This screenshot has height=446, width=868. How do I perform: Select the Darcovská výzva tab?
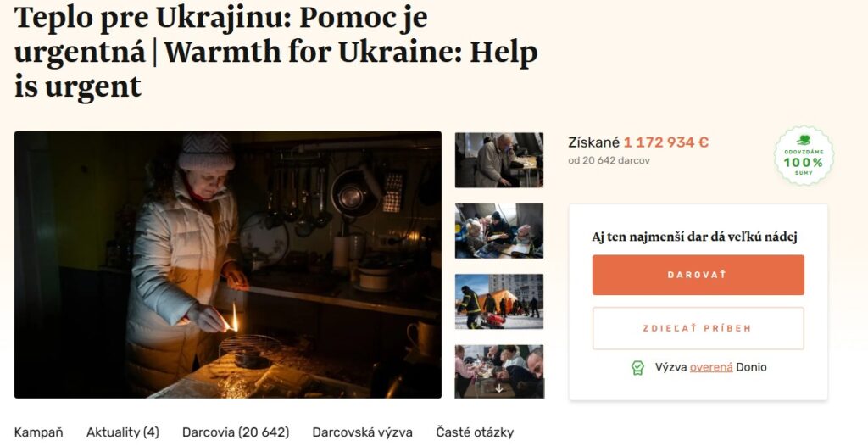pyautogui.click(x=362, y=432)
